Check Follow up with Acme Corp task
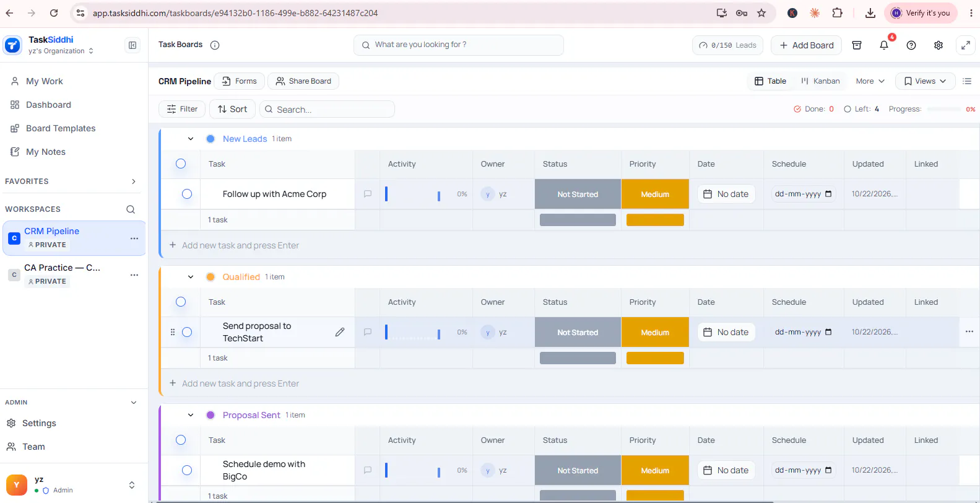The image size is (980, 503). 187,194
